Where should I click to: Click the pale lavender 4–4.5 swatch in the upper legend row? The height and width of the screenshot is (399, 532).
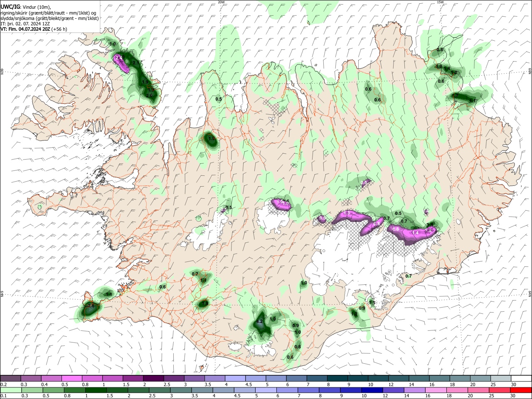[x=234, y=379]
